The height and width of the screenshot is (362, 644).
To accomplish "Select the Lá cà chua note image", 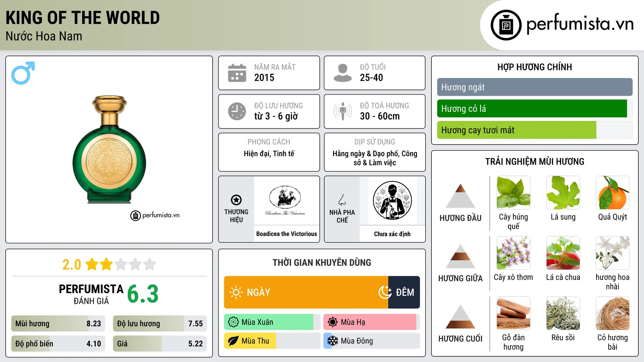I will (x=563, y=253).
